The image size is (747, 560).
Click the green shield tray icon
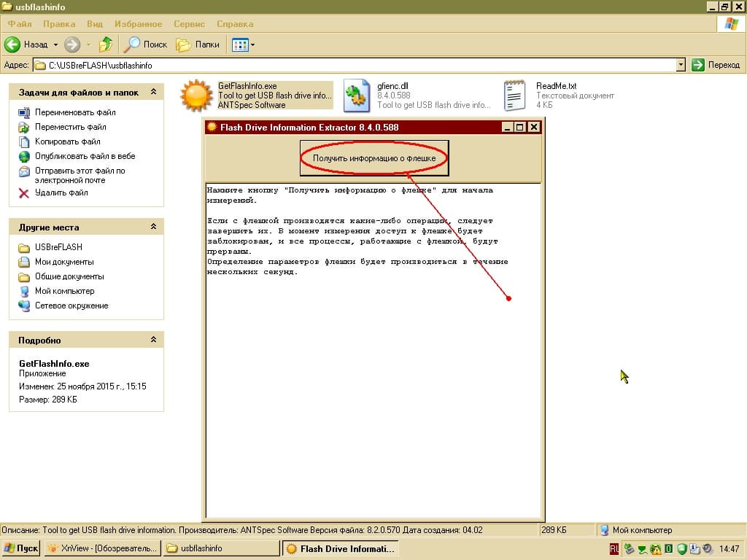pyautogui.click(x=682, y=549)
